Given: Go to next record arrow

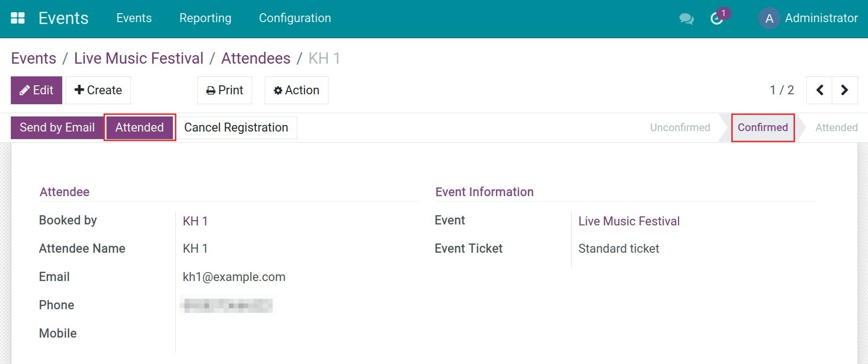Looking at the screenshot, I should (844, 90).
